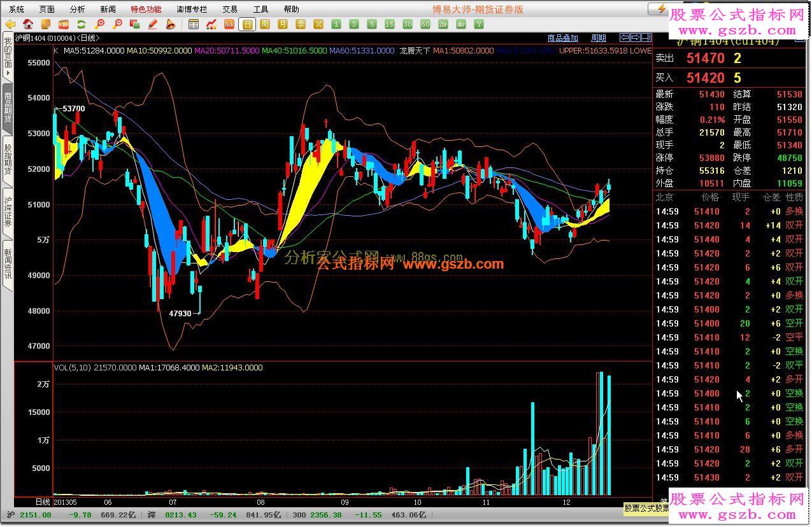Select the weekly 周 period button
812x527 pixels.
[265, 24]
